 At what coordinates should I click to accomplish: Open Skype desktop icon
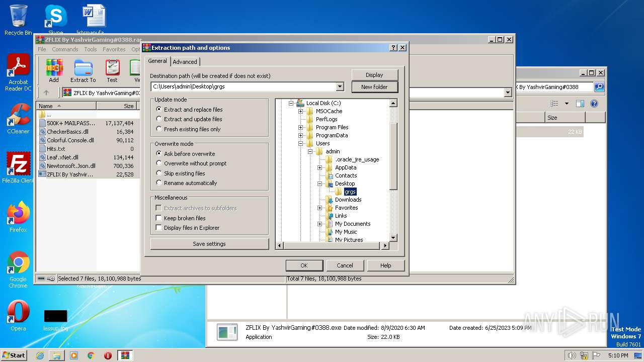point(55,20)
